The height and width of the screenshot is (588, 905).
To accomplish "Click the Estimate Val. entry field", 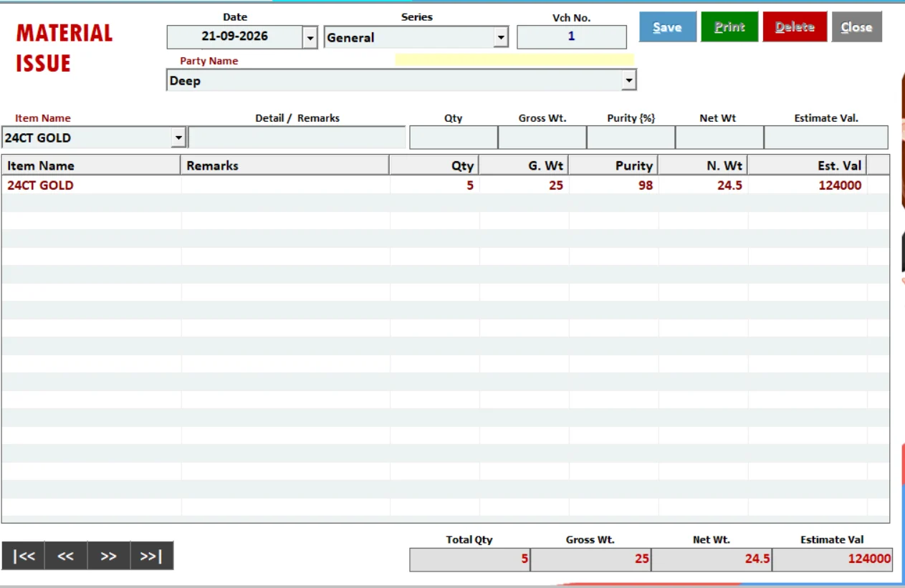I will (x=826, y=138).
